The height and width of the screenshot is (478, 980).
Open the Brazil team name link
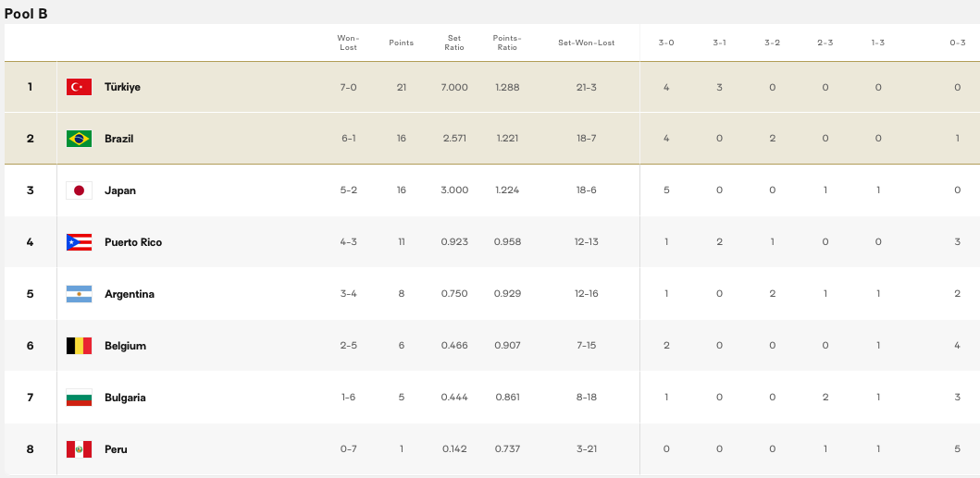(118, 139)
